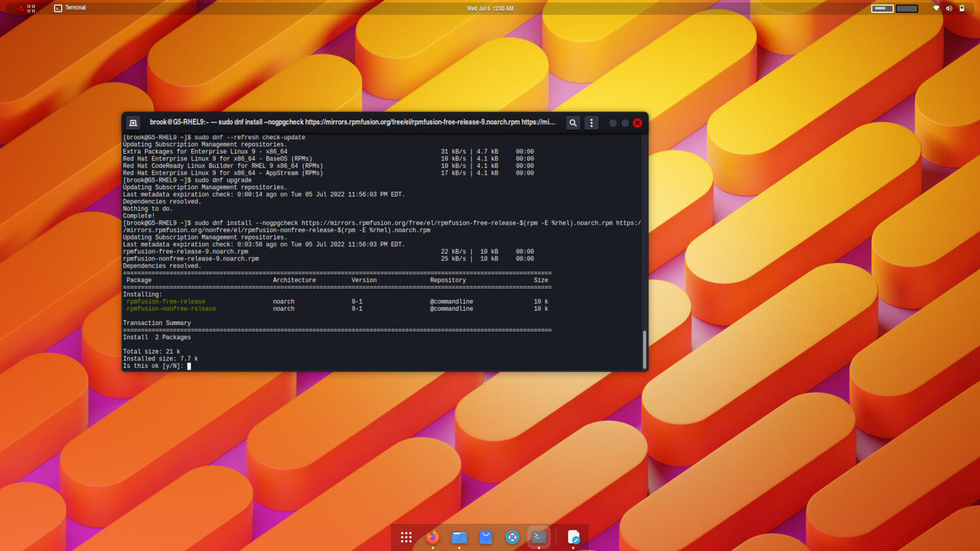This screenshot has height=551, width=980.
Task: Click the network icon in system tray
Action: click(x=936, y=8)
